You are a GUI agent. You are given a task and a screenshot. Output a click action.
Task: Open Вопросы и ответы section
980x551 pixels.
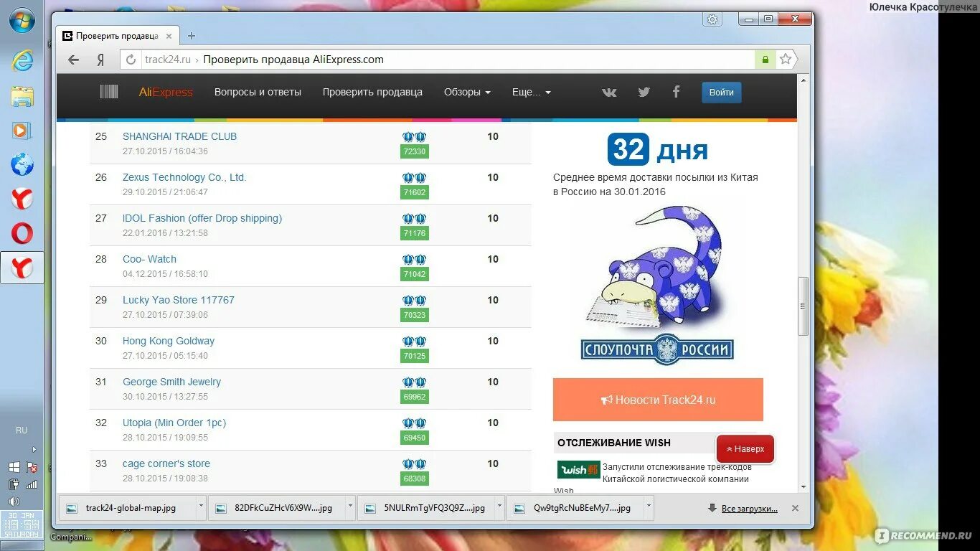pos(258,92)
